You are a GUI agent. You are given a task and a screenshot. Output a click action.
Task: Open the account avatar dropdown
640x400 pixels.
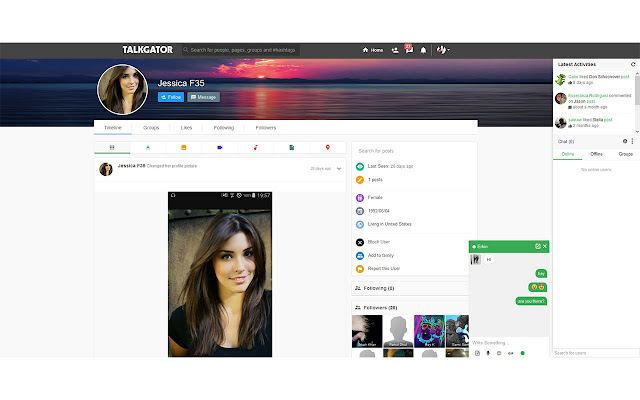(x=443, y=50)
